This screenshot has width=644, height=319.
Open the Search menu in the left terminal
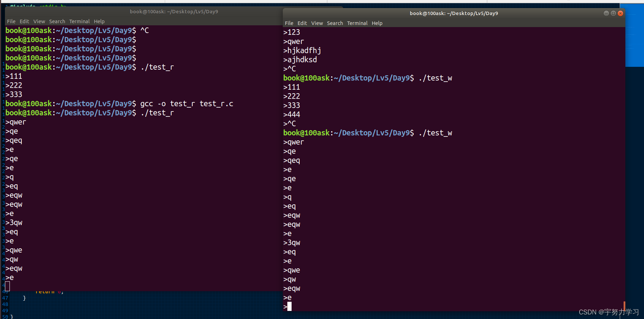pyautogui.click(x=57, y=21)
